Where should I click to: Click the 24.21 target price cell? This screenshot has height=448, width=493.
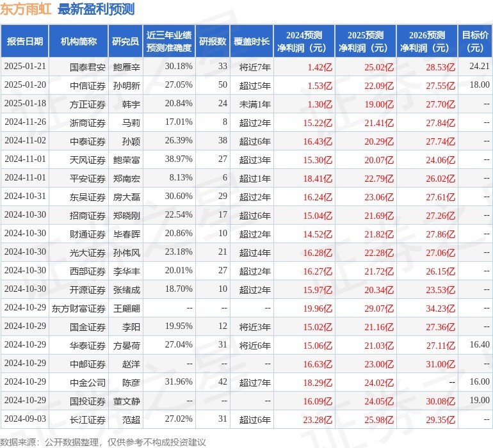pos(479,66)
